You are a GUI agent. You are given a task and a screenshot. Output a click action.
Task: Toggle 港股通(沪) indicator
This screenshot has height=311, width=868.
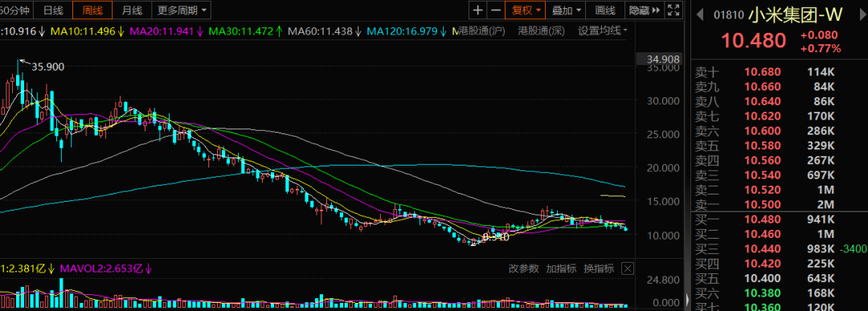click(x=485, y=31)
